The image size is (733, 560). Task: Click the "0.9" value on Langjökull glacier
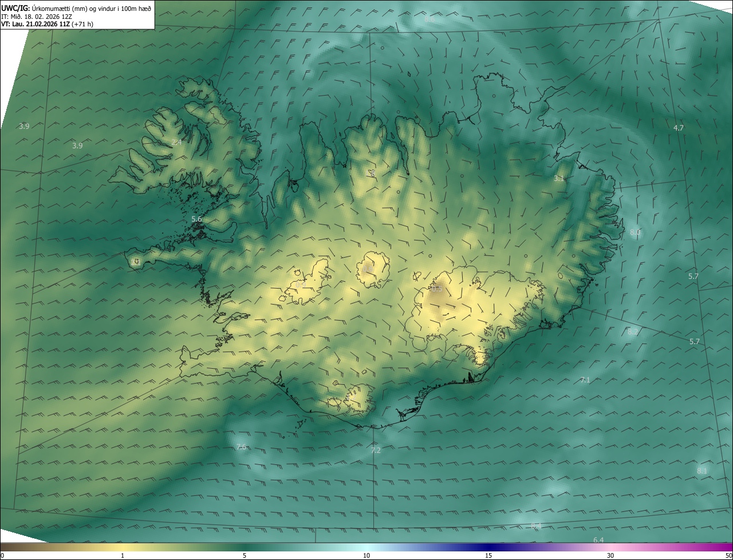point(301,285)
